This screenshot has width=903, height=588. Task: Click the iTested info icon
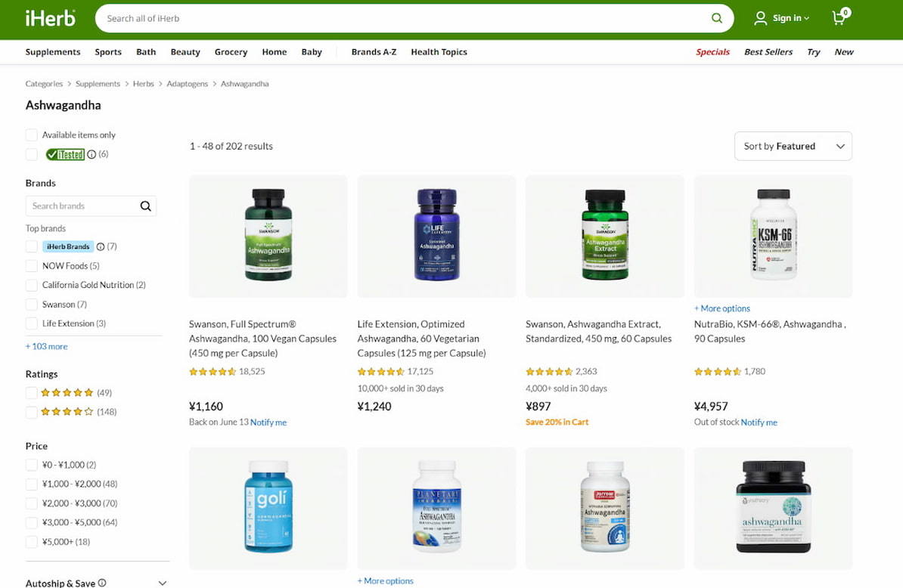click(92, 154)
